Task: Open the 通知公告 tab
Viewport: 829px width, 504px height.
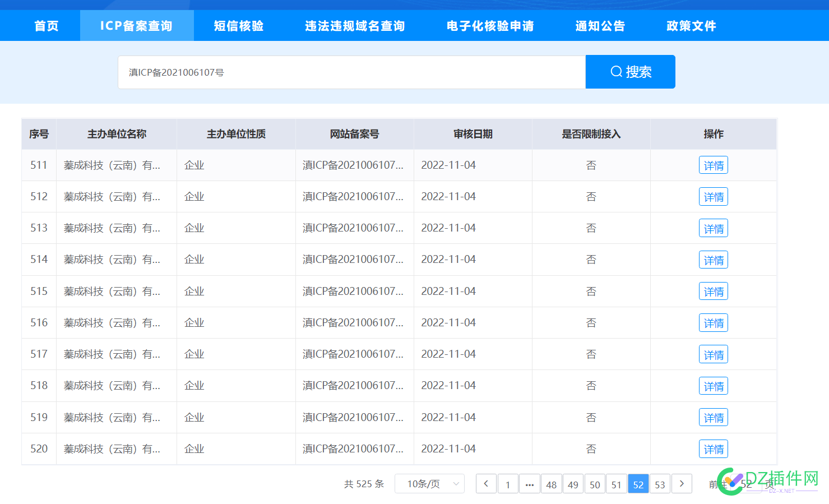Action: point(600,26)
